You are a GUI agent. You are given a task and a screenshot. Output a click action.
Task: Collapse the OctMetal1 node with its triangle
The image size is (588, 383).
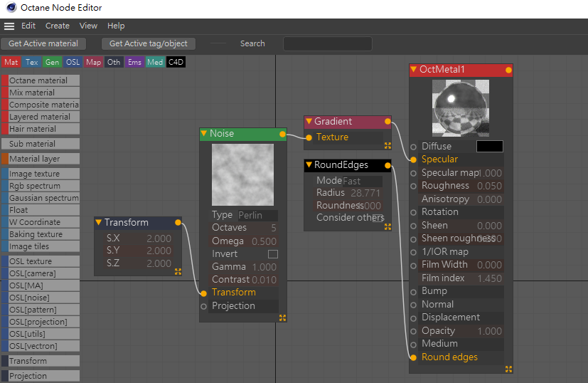point(413,70)
